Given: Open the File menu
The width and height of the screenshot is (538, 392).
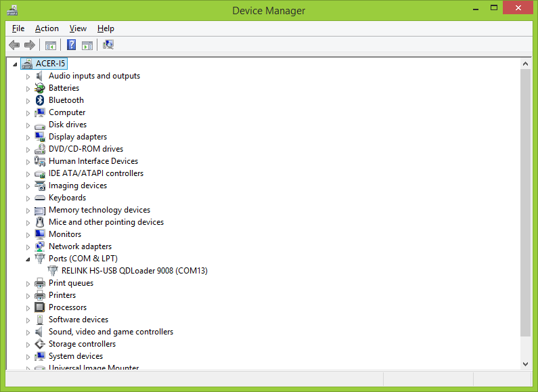Looking at the screenshot, I should (18, 28).
